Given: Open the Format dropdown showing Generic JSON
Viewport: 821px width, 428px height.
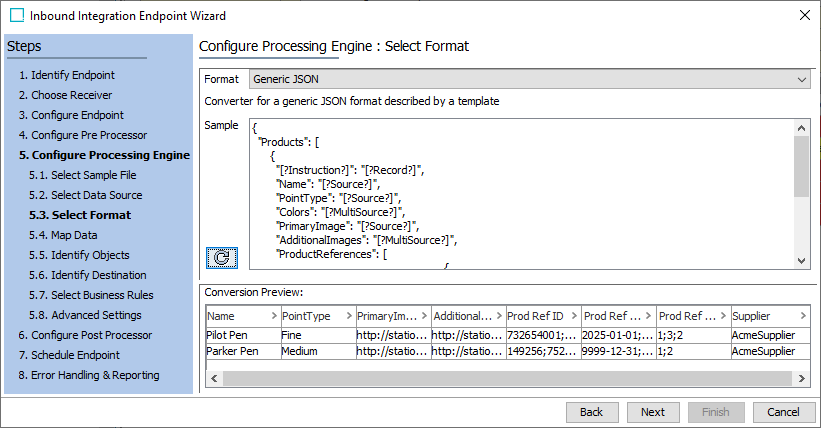Looking at the screenshot, I should pyautogui.click(x=529, y=79).
